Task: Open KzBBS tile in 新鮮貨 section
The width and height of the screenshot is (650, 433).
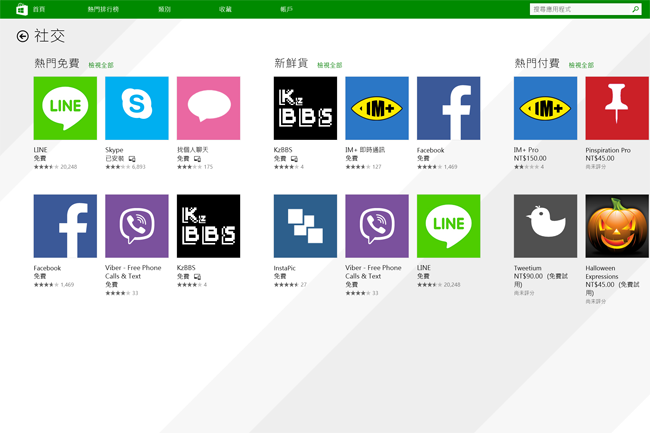Action: pos(305,108)
